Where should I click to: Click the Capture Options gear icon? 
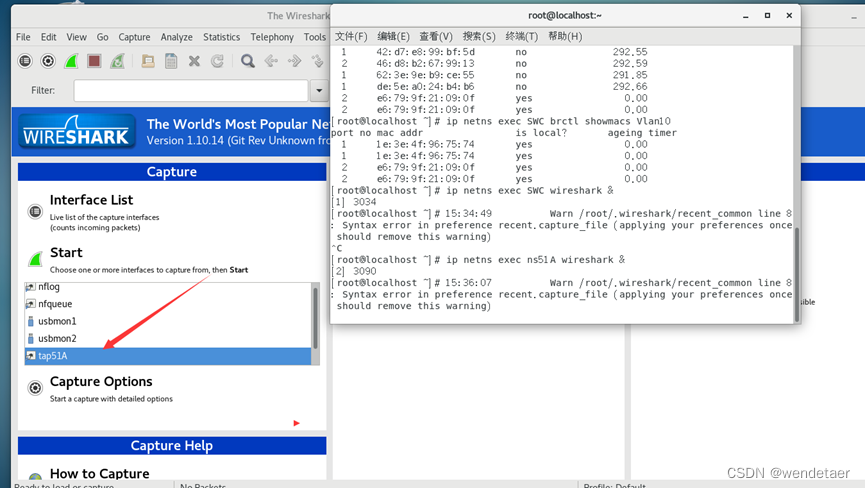[x=35, y=388]
